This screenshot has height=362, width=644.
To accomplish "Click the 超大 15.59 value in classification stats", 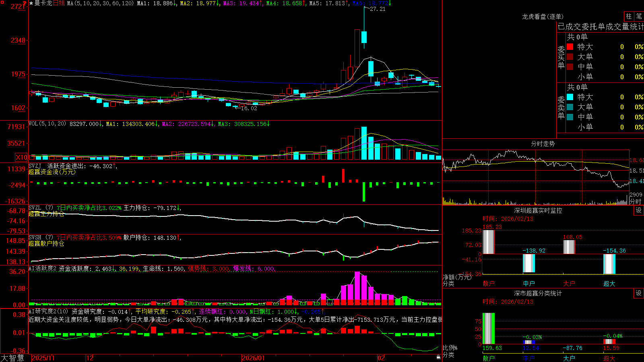I will coord(611,348).
